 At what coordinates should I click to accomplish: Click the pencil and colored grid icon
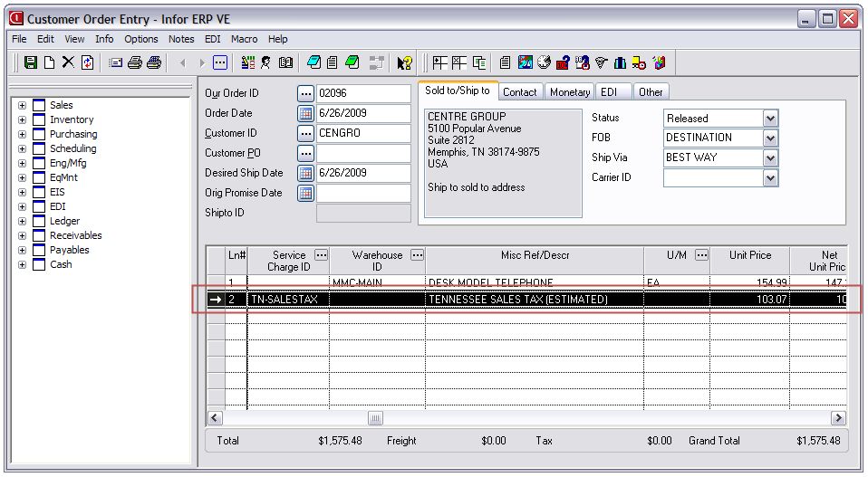point(248,62)
